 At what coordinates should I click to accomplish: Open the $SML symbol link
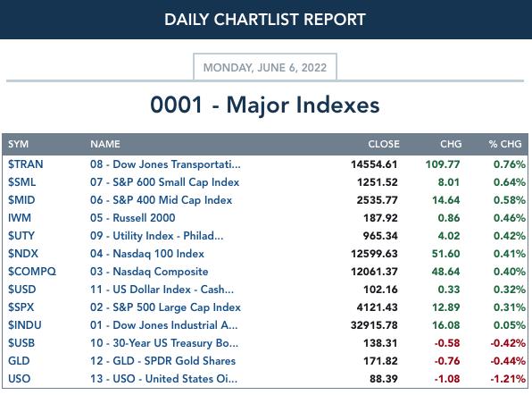coord(21,182)
